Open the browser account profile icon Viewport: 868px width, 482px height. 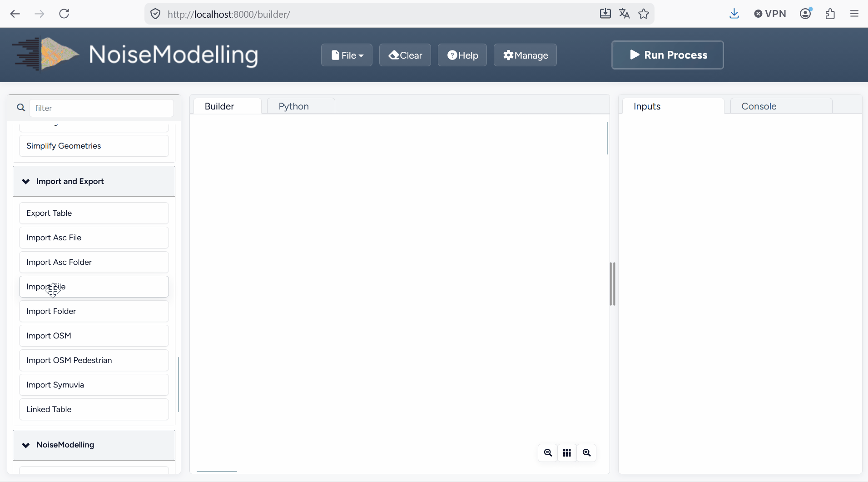point(806,14)
